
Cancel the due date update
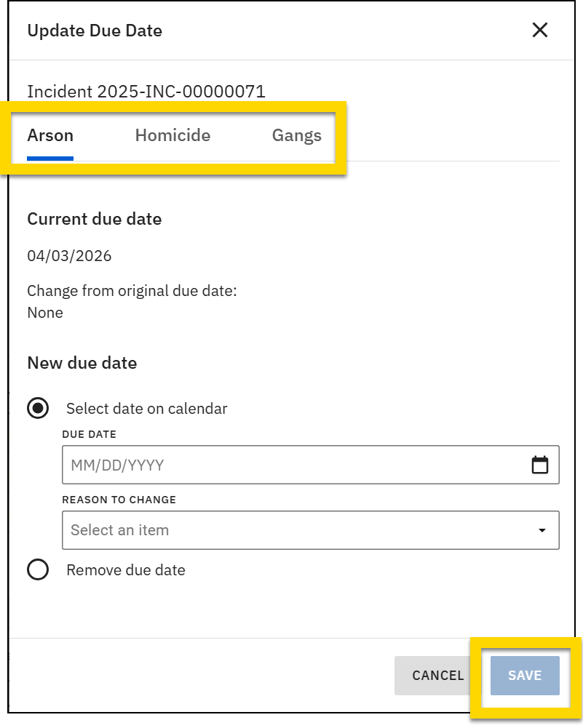436,675
